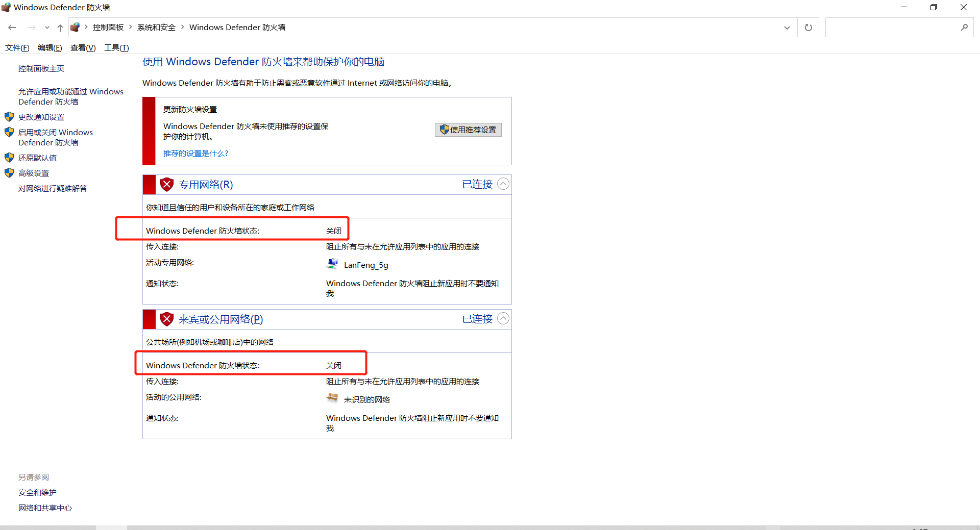The image size is (980, 530).
Task: Go back with the Back arrow
Action: click(x=12, y=28)
